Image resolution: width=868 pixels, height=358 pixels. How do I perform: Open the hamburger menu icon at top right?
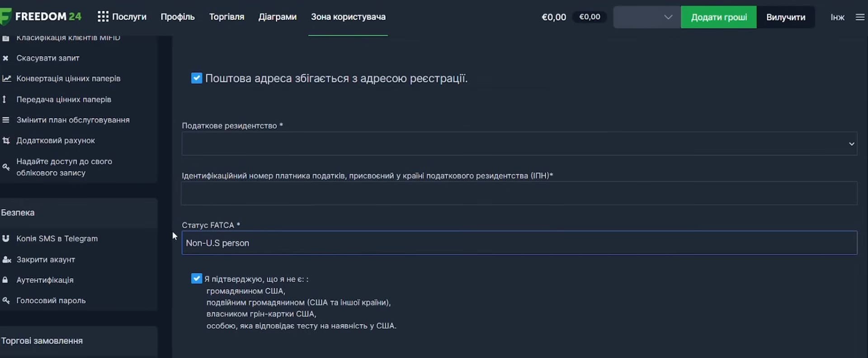click(860, 17)
